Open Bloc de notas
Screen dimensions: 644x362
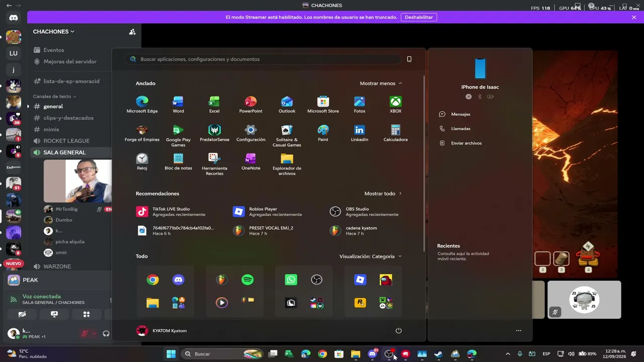tap(178, 162)
